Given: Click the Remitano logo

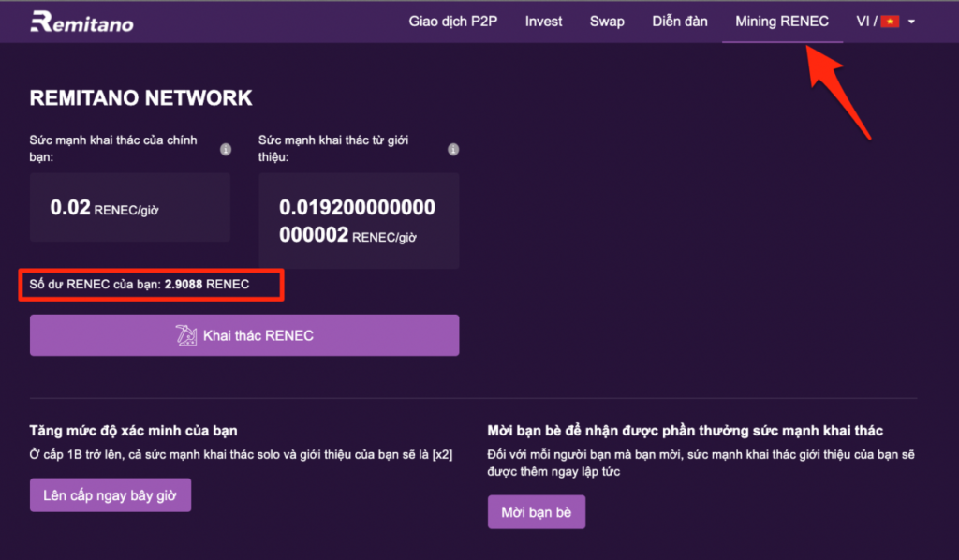Looking at the screenshot, I should tap(82, 22).
